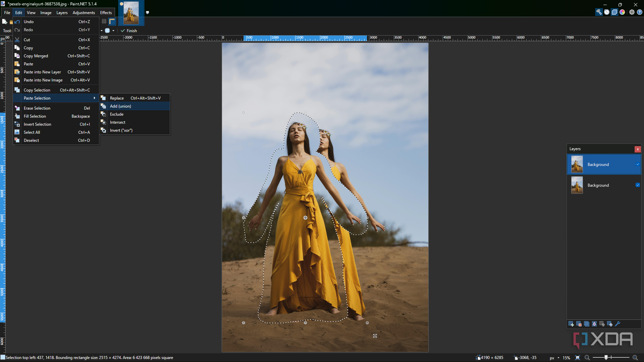Screen dimensions: 644x362
Task: Add a new layer in Layers panel
Action: click(571, 324)
